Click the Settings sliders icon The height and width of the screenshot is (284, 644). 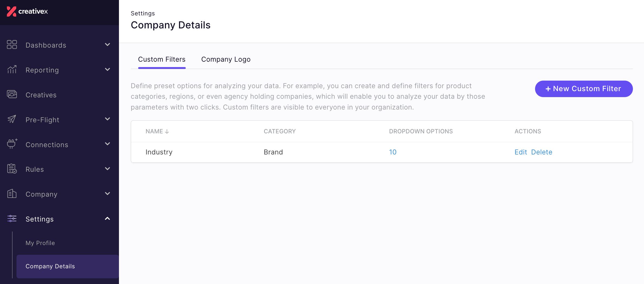coord(12,219)
